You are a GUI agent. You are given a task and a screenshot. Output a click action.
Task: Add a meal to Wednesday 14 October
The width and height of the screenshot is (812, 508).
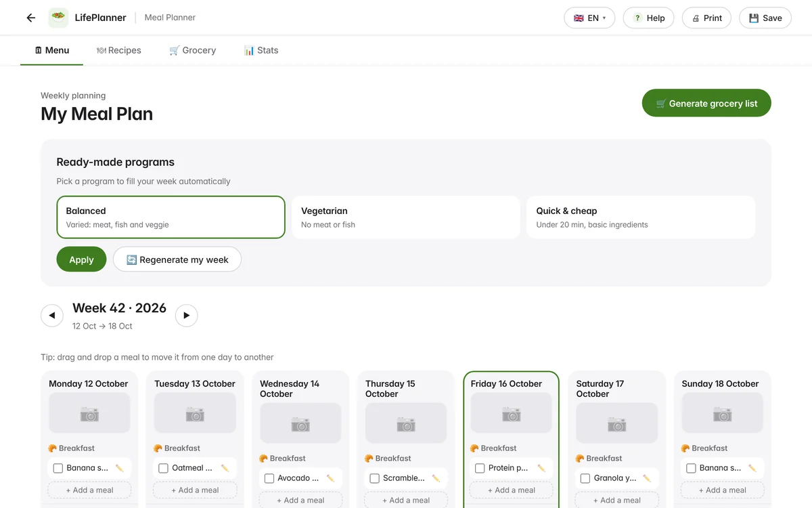[x=300, y=501]
